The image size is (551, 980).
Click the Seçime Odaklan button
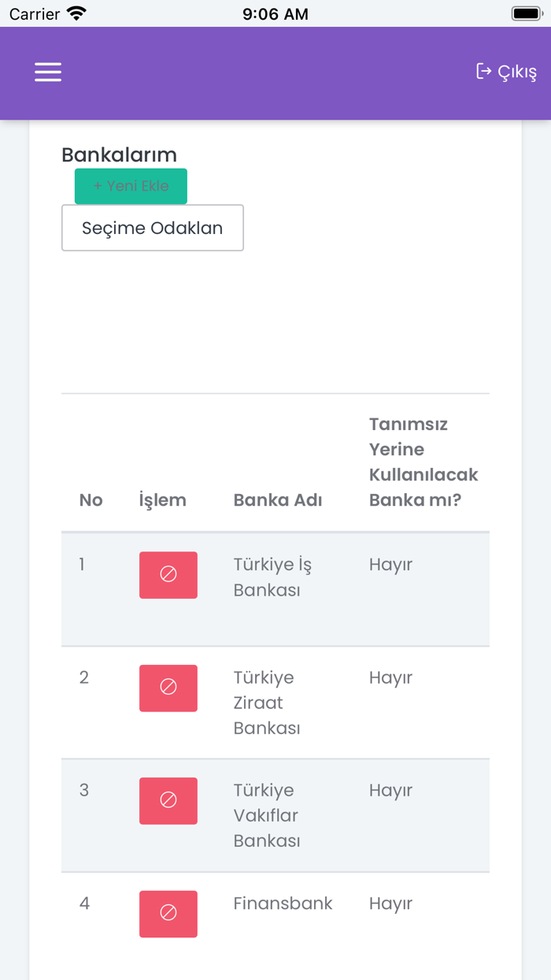(x=153, y=228)
